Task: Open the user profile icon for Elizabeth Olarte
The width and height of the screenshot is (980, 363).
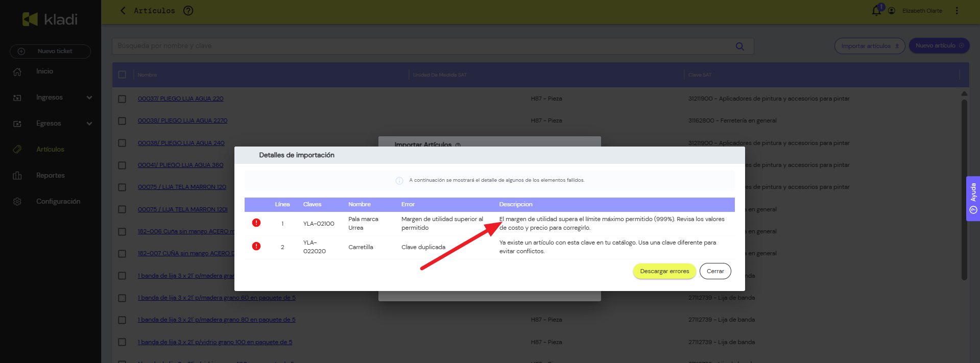Action: pos(892,11)
